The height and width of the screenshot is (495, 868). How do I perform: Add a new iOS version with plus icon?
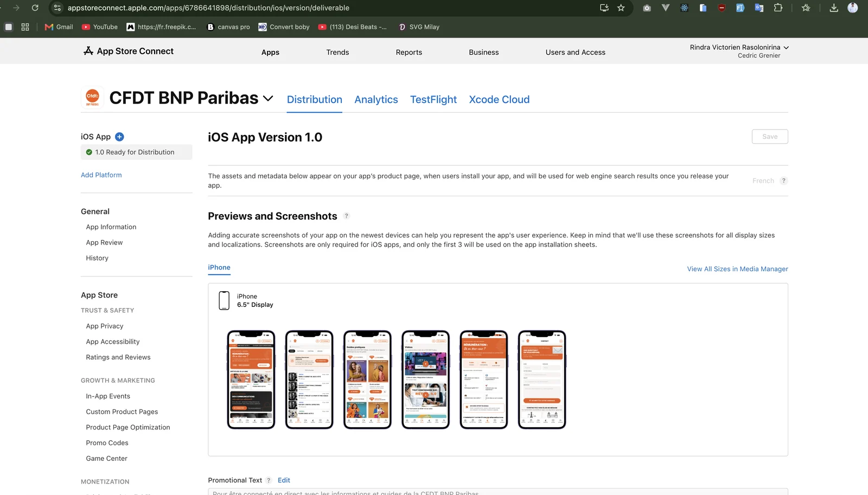119,137
